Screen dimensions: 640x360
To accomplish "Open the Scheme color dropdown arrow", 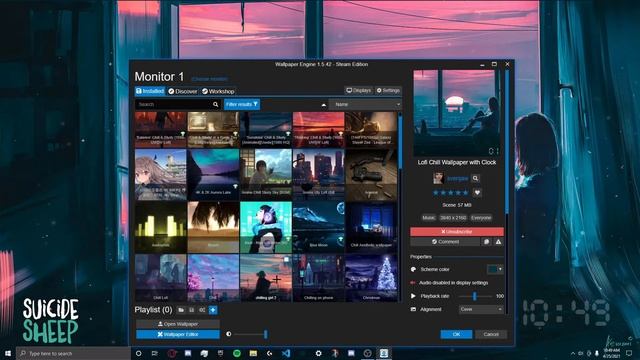I will pyautogui.click(x=500, y=269).
